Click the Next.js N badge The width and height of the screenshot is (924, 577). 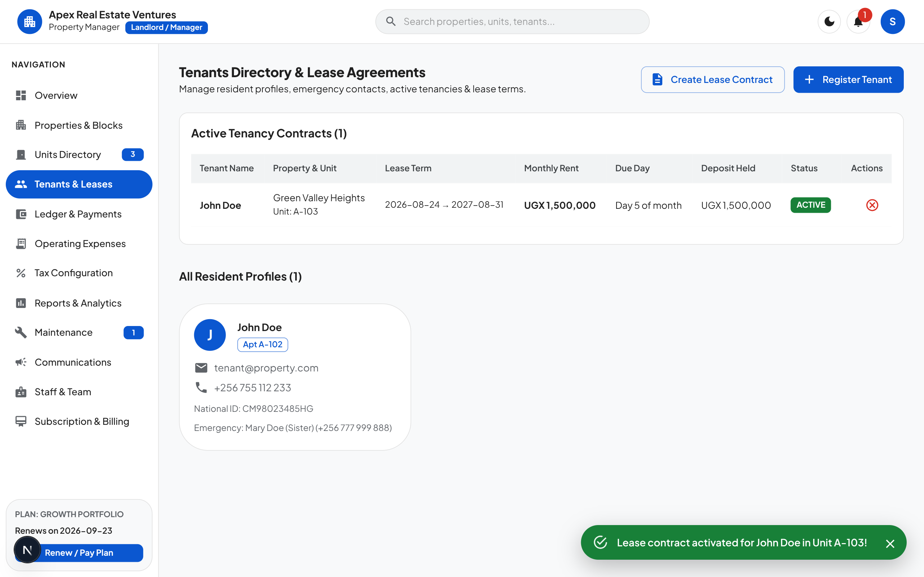[x=27, y=550]
